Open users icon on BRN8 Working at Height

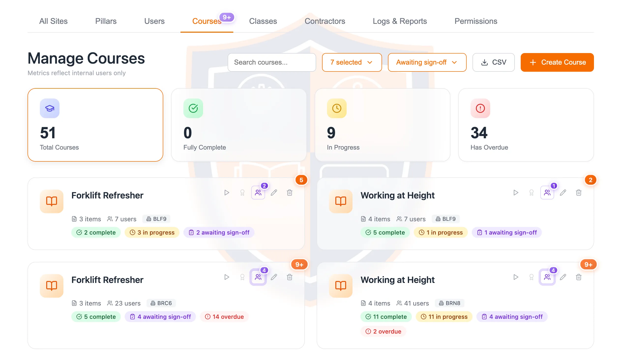(547, 277)
